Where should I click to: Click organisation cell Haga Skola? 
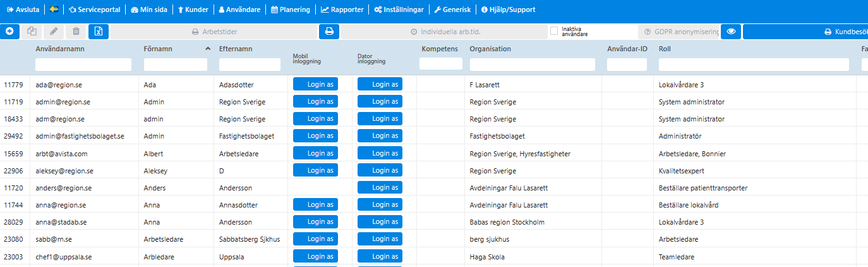[x=487, y=256]
